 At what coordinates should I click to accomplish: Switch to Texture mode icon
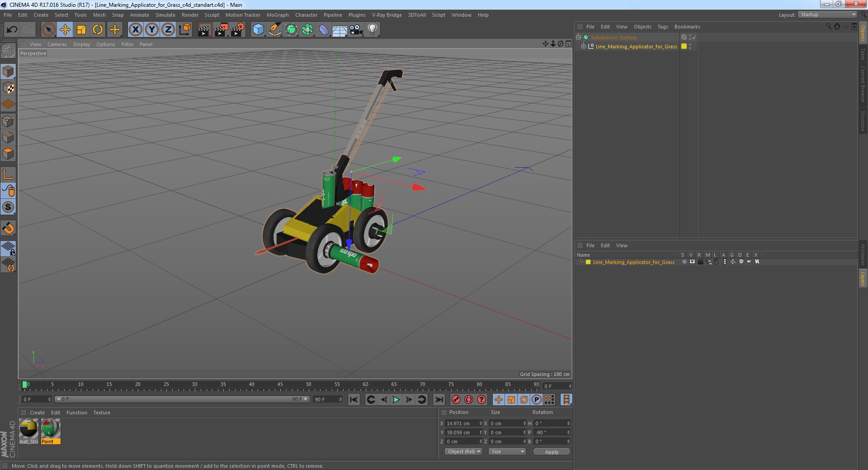(8, 88)
